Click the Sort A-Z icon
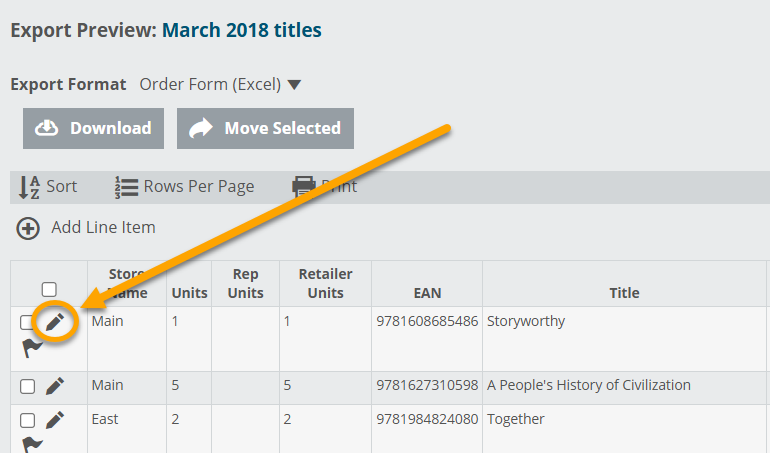770x453 pixels. coord(30,186)
